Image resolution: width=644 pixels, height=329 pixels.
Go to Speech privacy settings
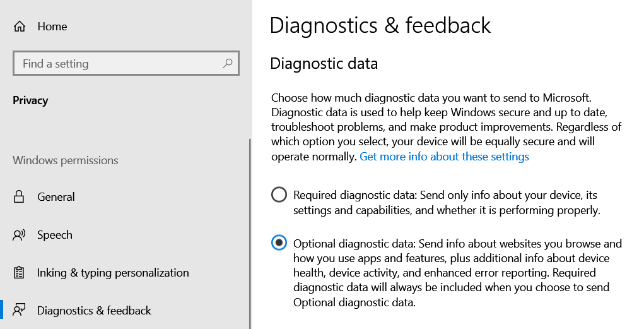55,235
